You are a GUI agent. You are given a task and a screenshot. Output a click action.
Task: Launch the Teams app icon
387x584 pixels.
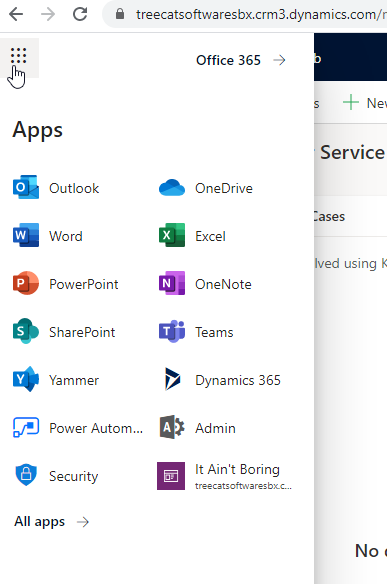pos(172,331)
